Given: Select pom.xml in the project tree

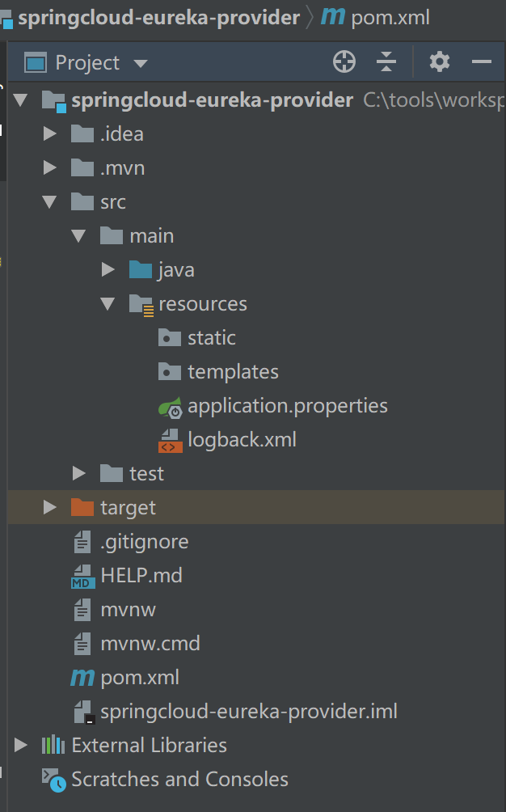Looking at the screenshot, I should 140,678.
